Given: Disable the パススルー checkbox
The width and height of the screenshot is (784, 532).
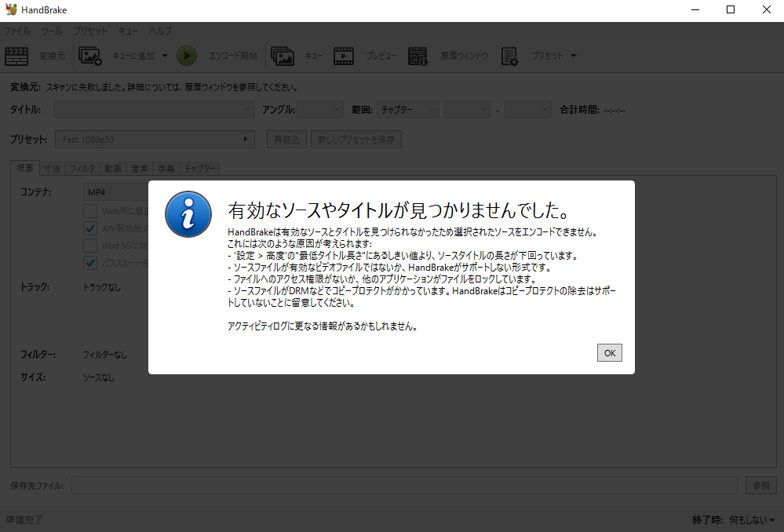Looking at the screenshot, I should pyautogui.click(x=92, y=263).
